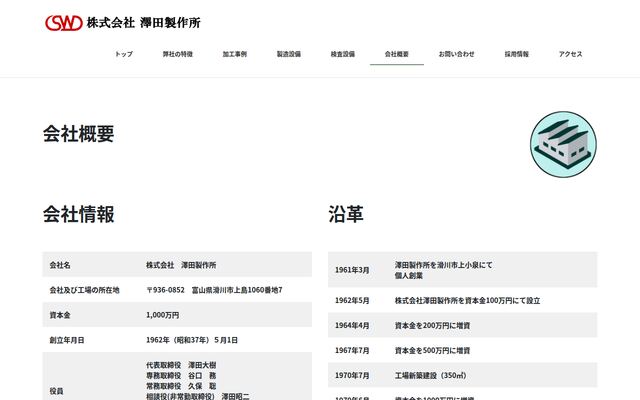Select the 沿革 section heading
Image resolution: width=640 pixels, height=400 pixels.
tap(346, 214)
